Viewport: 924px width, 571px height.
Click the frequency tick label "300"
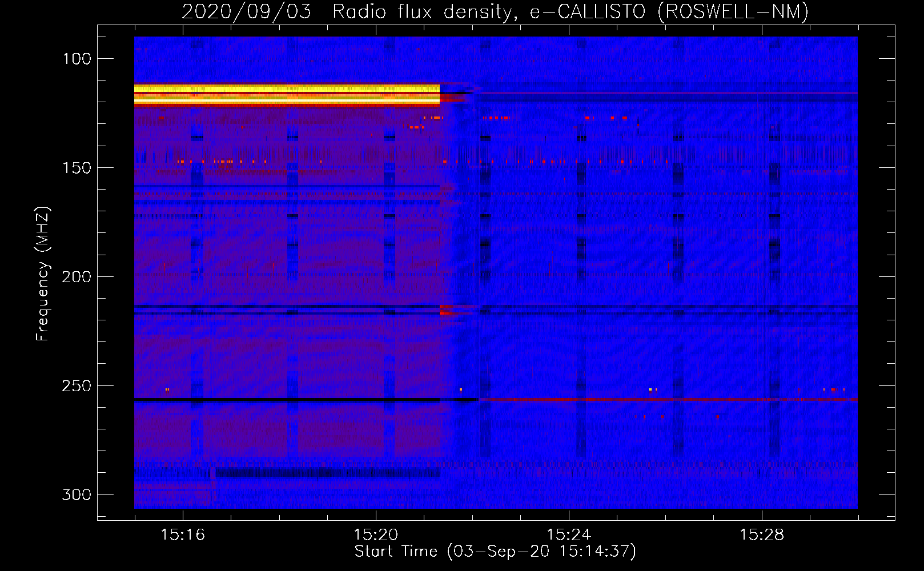(77, 494)
